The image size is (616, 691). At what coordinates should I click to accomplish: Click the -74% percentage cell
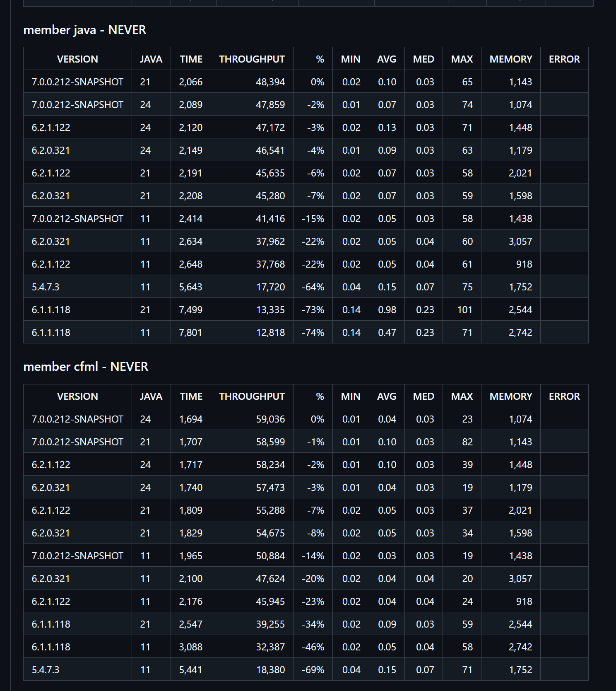click(x=313, y=332)
